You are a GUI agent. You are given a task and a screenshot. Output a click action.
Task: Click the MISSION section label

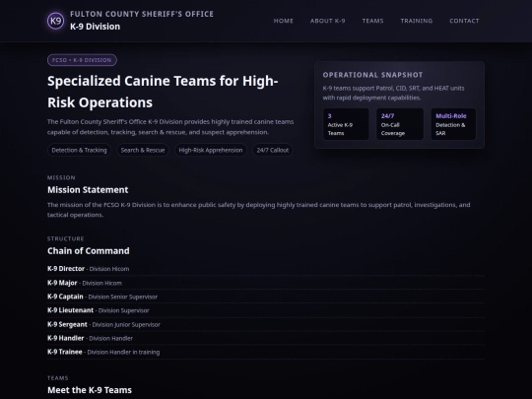pos(61,177)
